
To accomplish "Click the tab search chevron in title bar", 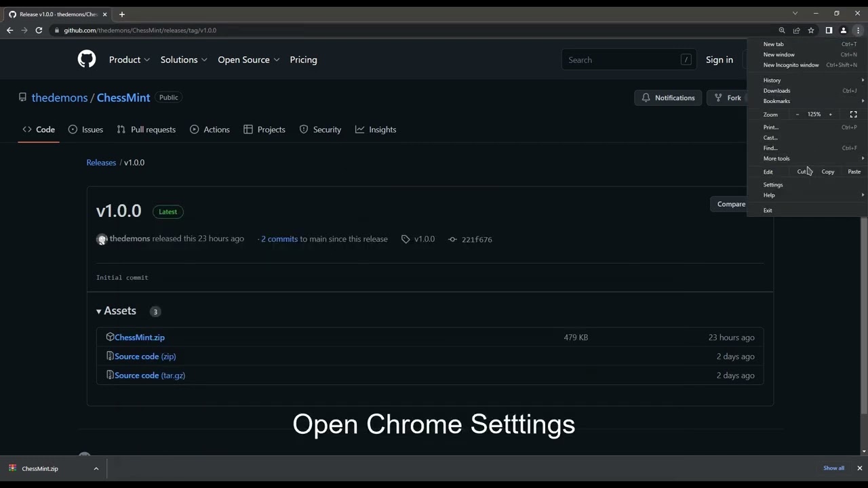I will click(795, 14).
